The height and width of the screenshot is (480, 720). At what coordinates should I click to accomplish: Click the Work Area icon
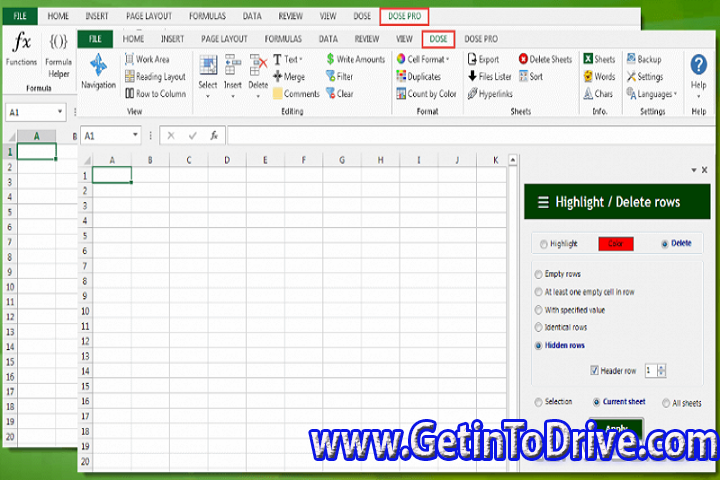click(x=129, y=59)
